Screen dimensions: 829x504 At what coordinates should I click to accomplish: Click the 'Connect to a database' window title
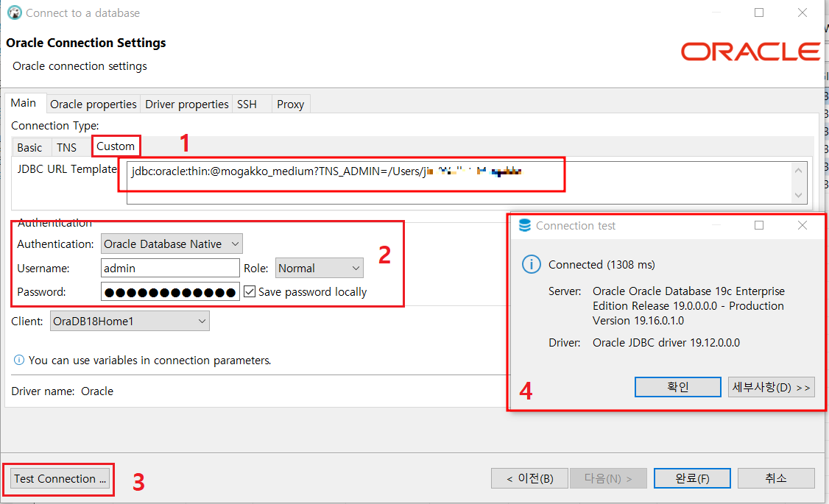83,13
